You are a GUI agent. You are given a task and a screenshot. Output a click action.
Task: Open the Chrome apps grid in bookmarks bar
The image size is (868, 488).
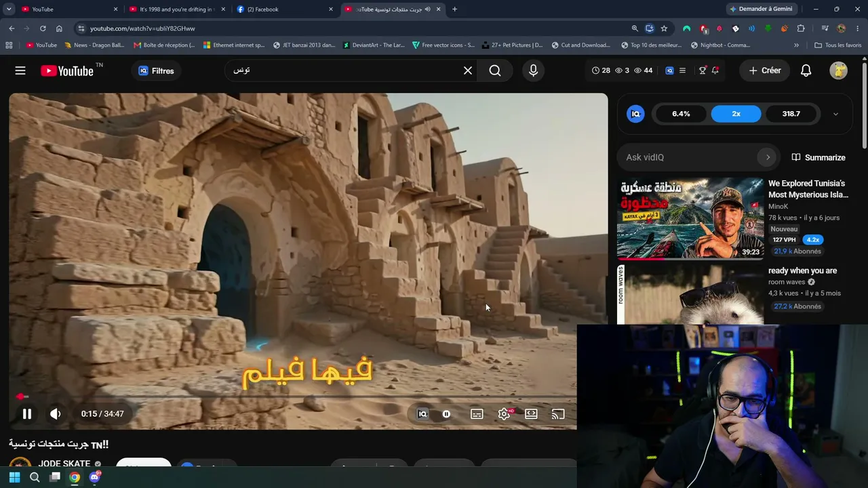9,45
